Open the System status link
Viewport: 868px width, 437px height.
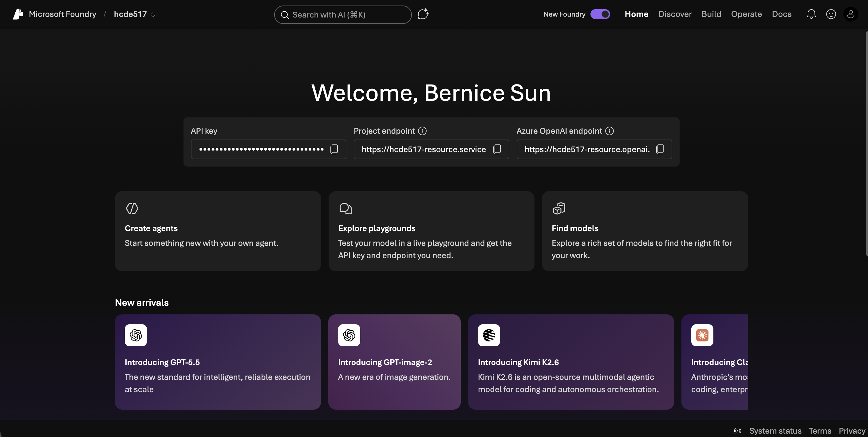(x=775, y=431)
